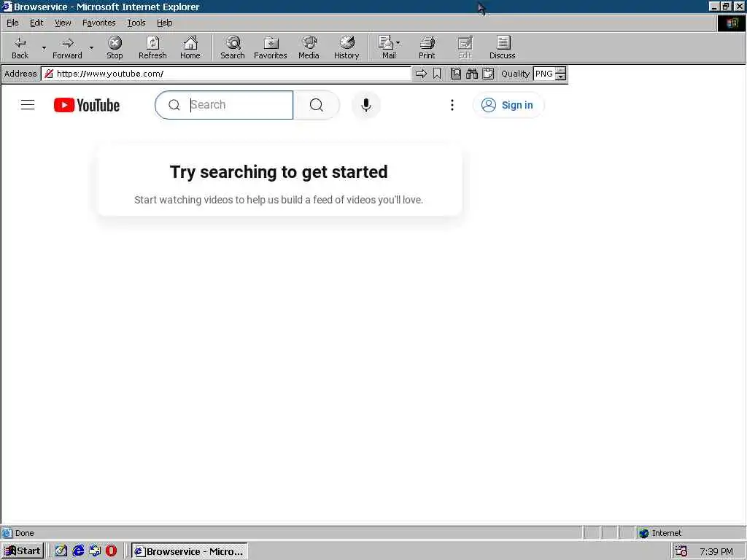
Task: Click the magnifier search button on YouTube
Action: 317,105
